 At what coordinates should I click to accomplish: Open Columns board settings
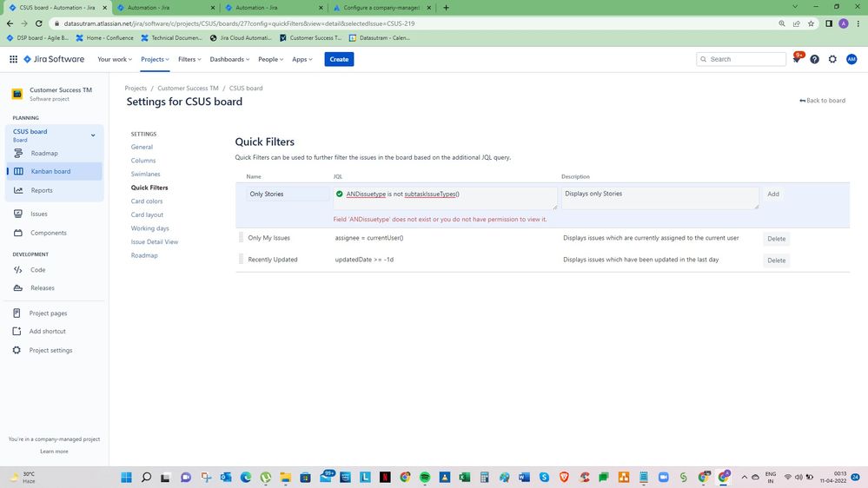143,161
